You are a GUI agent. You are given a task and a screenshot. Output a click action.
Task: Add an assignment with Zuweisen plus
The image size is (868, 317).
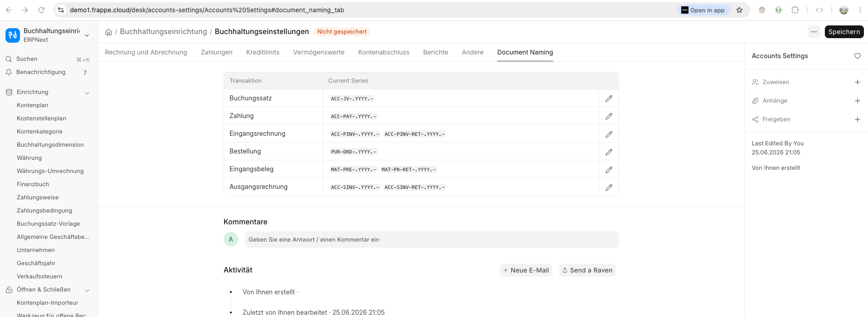858,82
